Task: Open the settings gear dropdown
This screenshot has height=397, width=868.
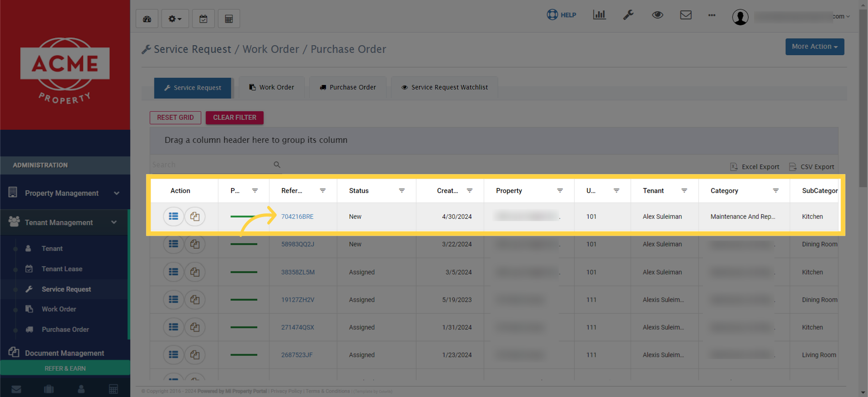Action: click(175, 19)
